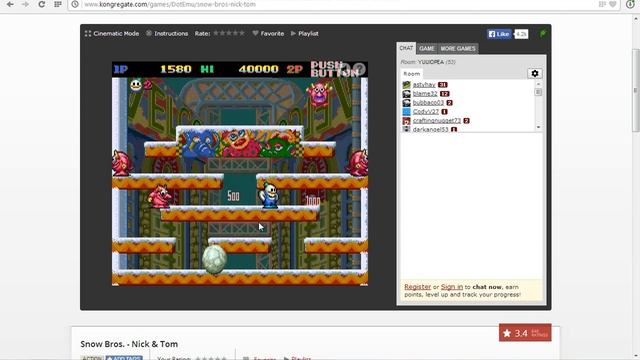640x360 pixels.
Task: Select the Room sub-tab in chat
Action: tap(412, 74)
